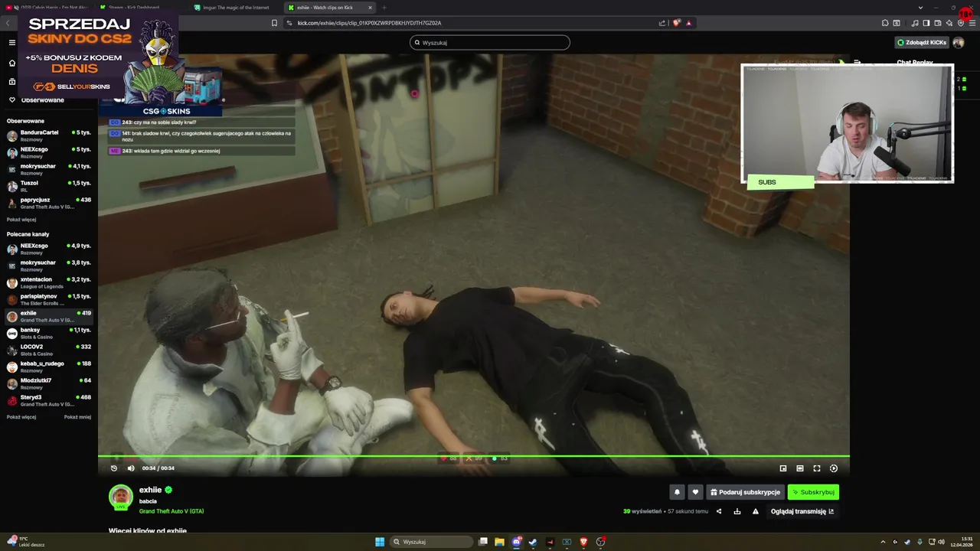Report the clip with the warning icon
980x551 pixels.
pyautogui.click(x=756, y=511)
